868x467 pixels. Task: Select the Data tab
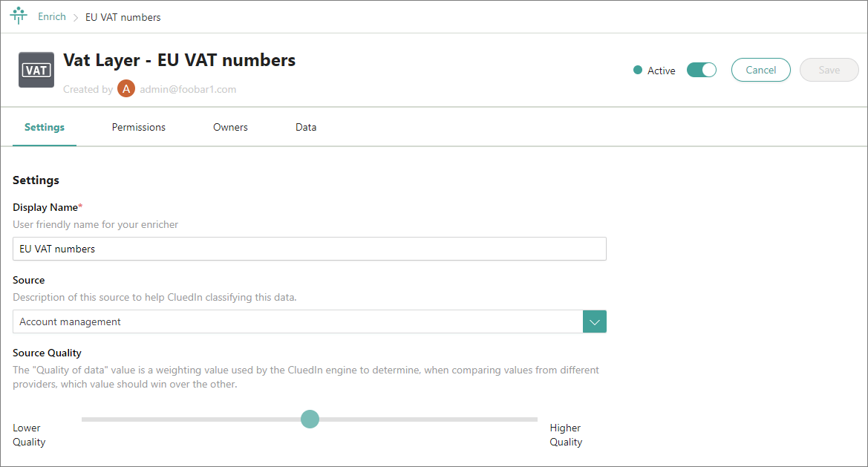pos(306,127)
